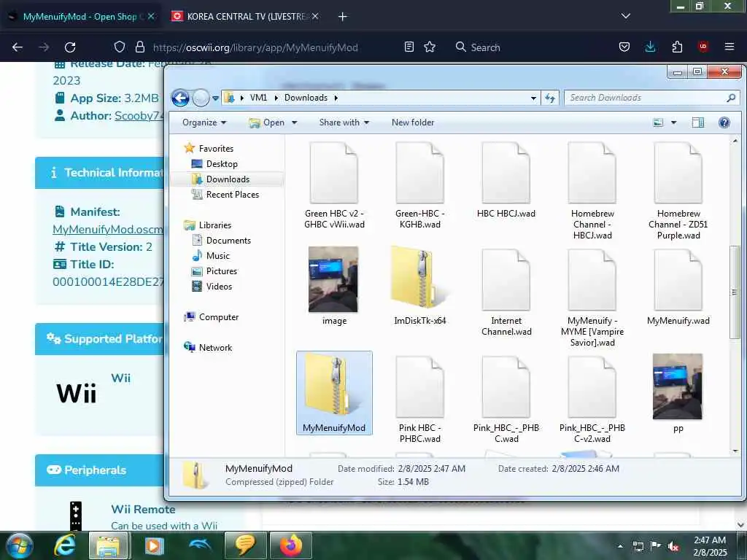Select Pink HBC - PHBC.wad file

point(419,399)
